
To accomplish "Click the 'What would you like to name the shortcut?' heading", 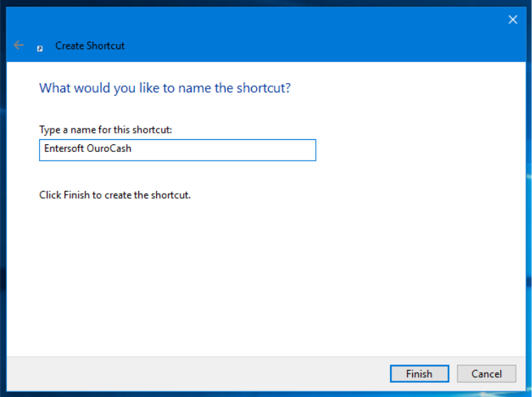I will 165,88.
